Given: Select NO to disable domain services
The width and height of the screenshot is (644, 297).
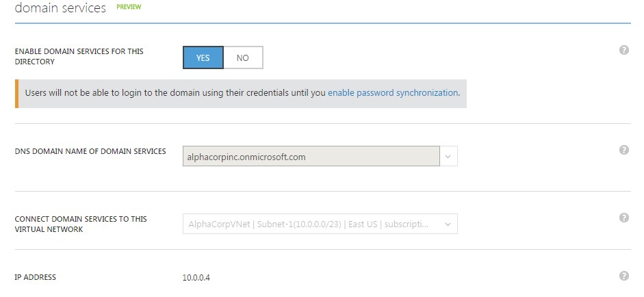Looking at the screenshot, I should click(x=243, y=57).
